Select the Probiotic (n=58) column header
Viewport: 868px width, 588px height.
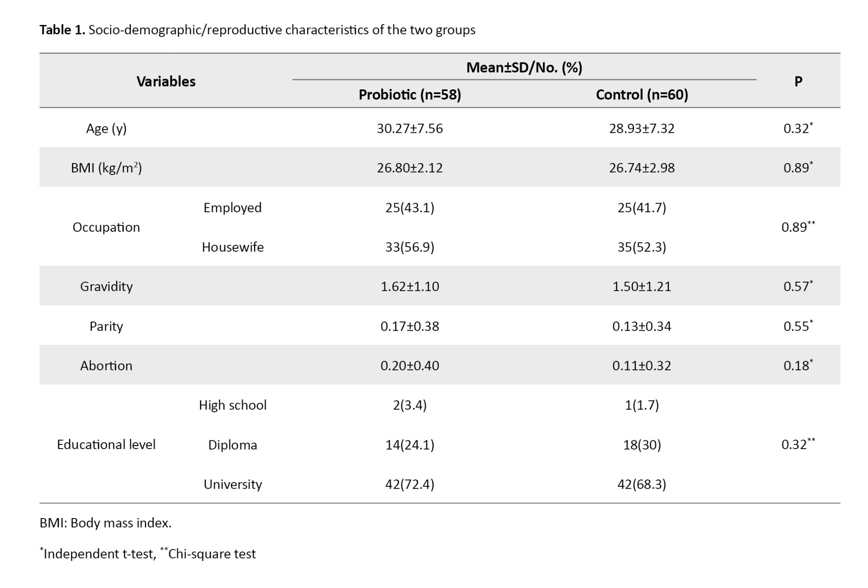(410, 95)
